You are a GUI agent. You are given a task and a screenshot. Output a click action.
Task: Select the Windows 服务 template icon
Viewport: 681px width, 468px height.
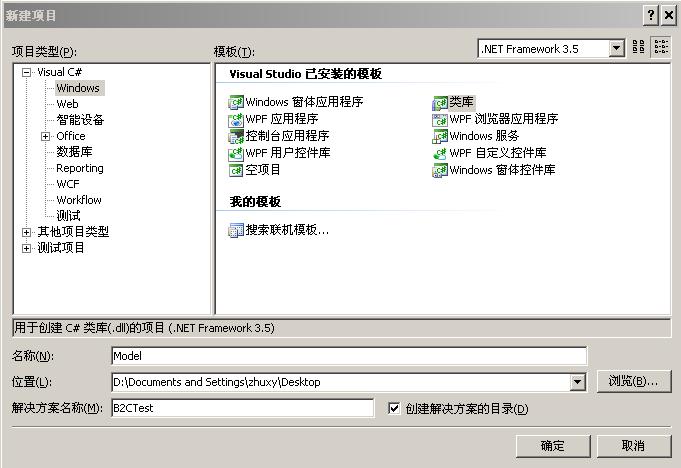[x=440, y=136]
